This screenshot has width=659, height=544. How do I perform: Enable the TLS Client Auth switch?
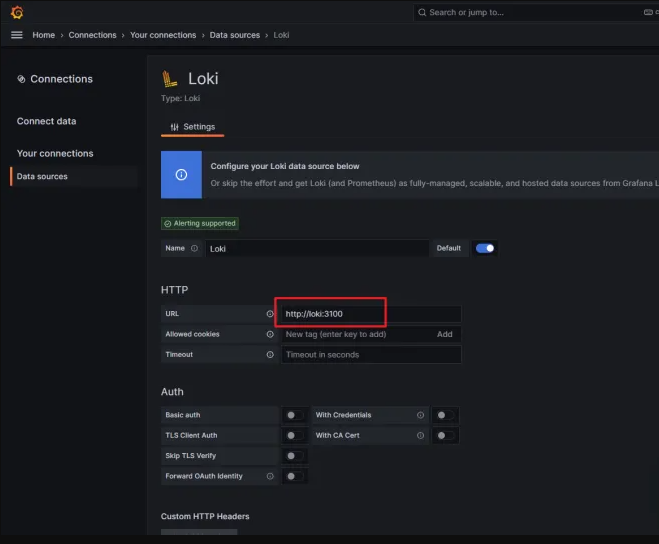tap(295, 436)
